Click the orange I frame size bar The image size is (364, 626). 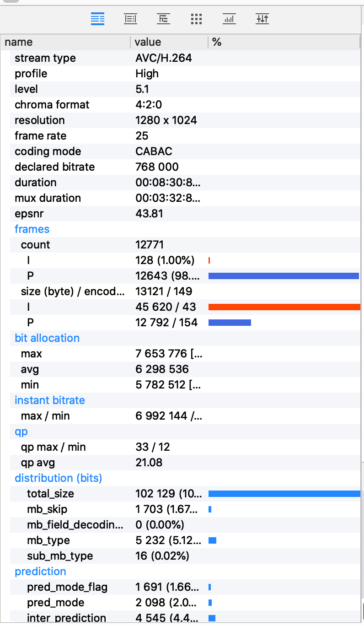tap(284, 307)
